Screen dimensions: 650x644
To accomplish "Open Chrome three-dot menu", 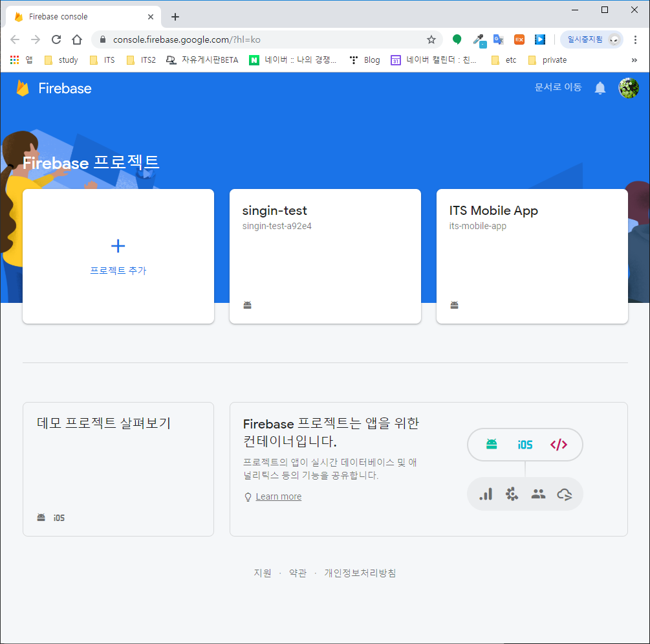I will coord(635,39).
